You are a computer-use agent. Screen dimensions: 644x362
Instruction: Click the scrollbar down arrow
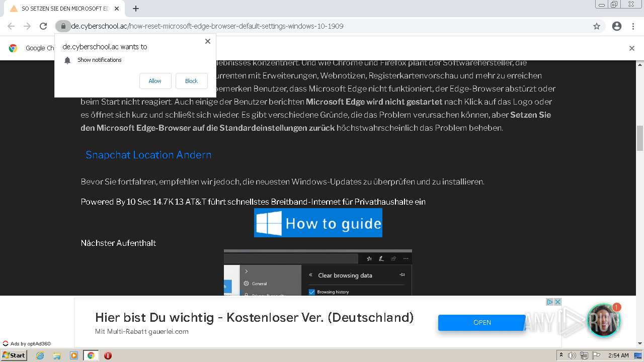click(x=640, y=343)
